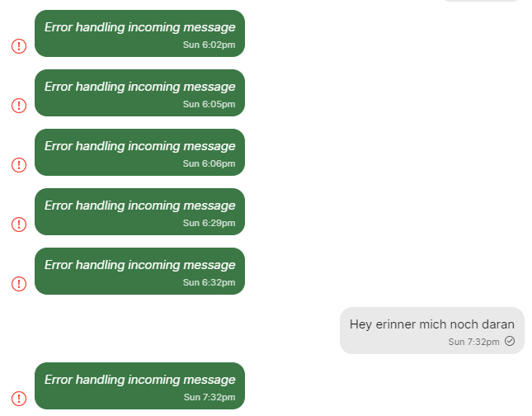Click the Sun 6:32pm timestamp
532x416 pixels.
(x=209, y=282)
